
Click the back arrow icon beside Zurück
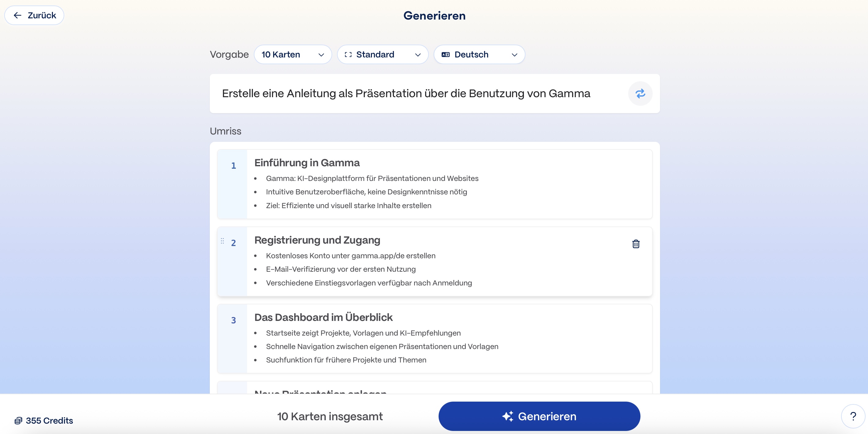coord(17,15)
